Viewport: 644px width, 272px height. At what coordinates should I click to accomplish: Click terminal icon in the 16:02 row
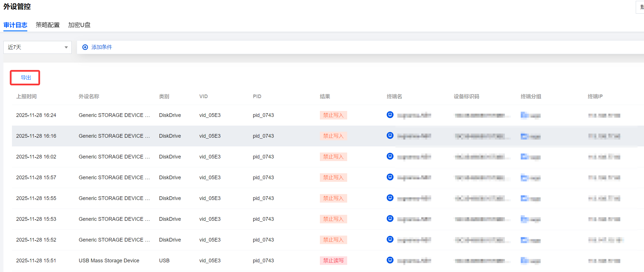[390, 156]
